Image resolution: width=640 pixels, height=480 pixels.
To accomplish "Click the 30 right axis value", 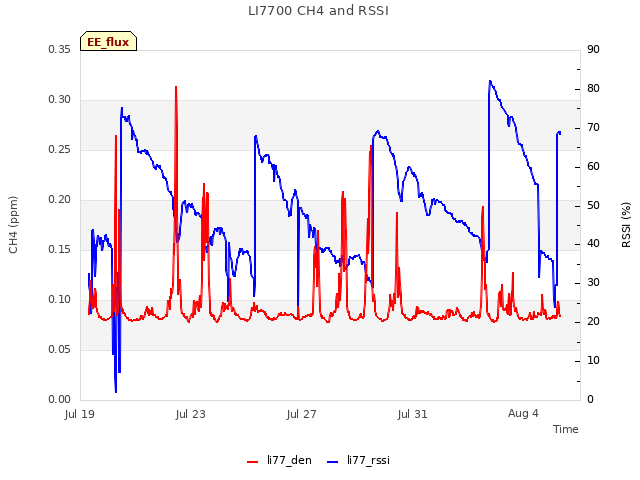I will coord(593,282).
